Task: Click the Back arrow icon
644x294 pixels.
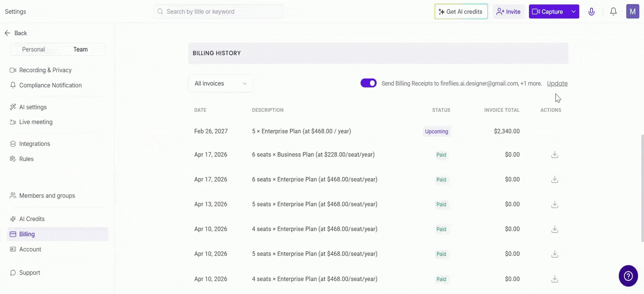Action: point(7,33)
